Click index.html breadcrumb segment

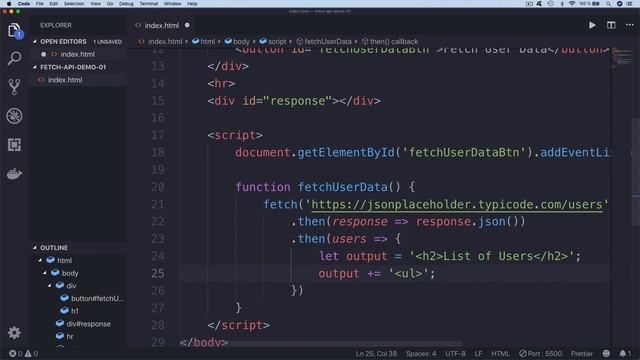click(165, 42)
